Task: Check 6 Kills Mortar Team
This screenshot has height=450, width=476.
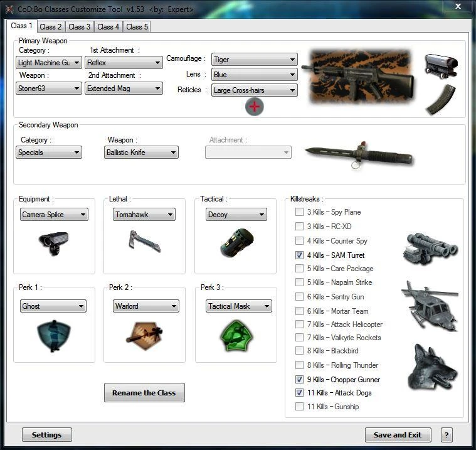Action: coord(299,311)
